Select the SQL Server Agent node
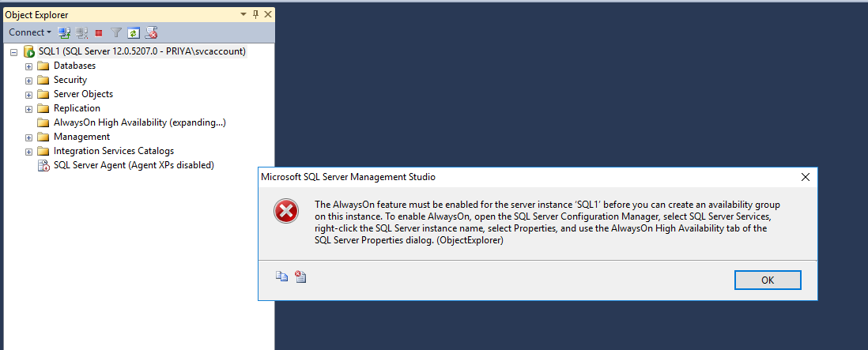Viewport: 868px width, 350px height. (x=134, y=165)
